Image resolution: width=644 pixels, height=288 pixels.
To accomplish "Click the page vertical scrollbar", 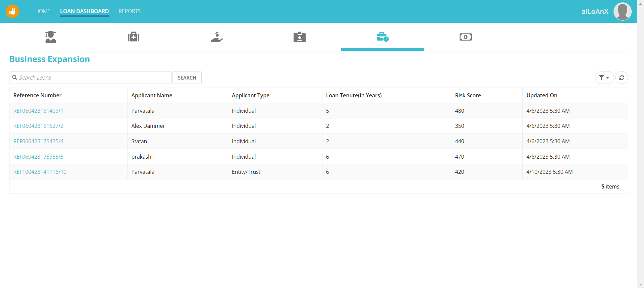I will click(640, 144).
